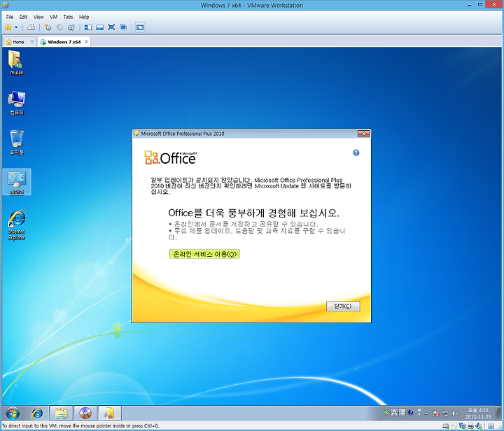
Task: Open the File menu
Action: tap(10, 17)
